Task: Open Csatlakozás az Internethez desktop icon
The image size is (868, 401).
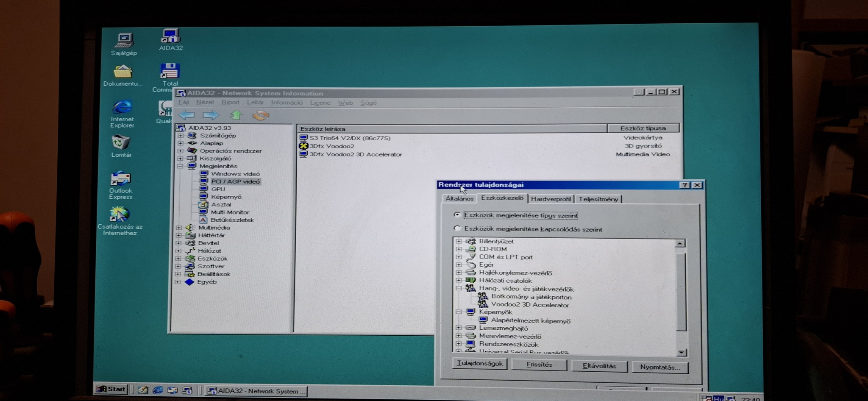Action: (x=120, y=221)
